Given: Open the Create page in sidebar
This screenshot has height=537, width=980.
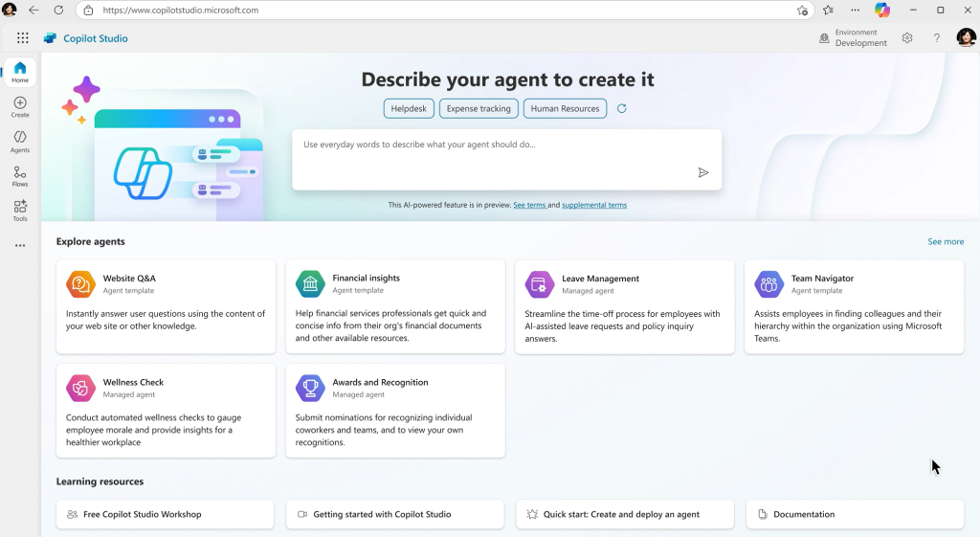Looking at the screenshot, I should [20, 107].
